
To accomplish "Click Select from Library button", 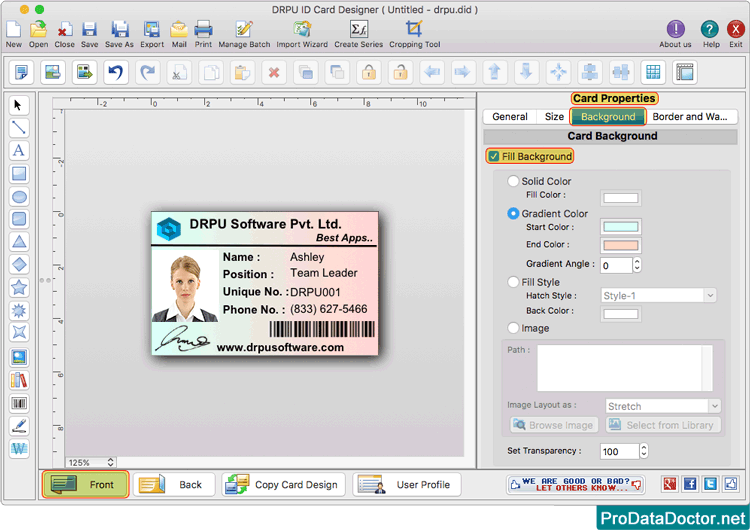I will tap(663, 425).
